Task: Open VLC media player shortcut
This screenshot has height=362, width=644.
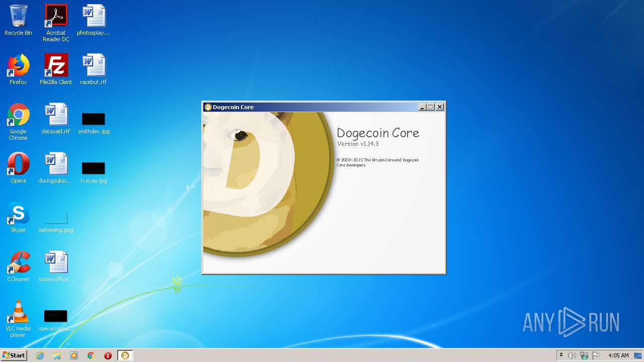Action: (18, 319)
